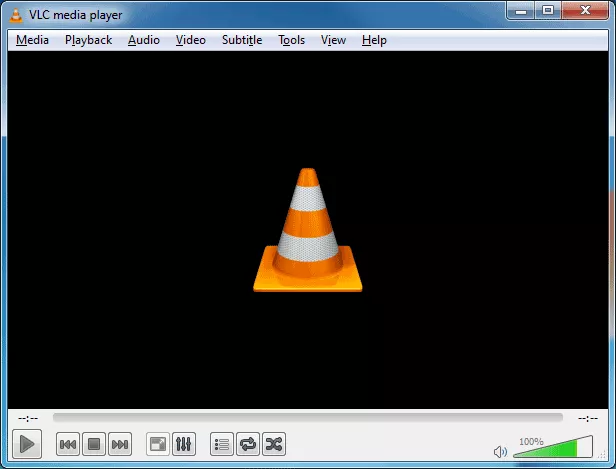Mute audio via speaker icon
The image size is (616, 469).
click(500, 452)
